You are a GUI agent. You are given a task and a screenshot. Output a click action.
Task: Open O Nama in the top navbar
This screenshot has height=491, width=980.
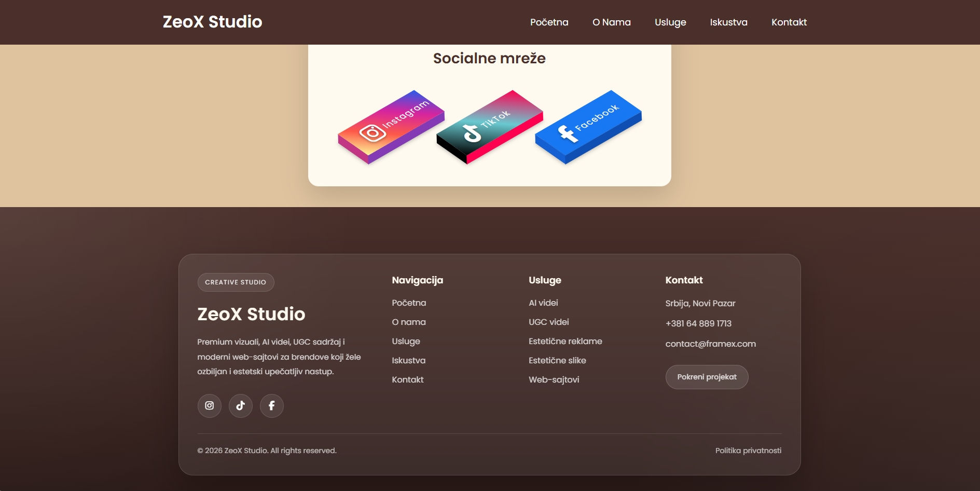click(612, 22)
